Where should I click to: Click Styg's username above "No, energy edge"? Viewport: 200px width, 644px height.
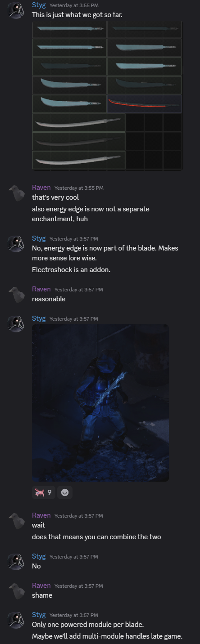39,238
